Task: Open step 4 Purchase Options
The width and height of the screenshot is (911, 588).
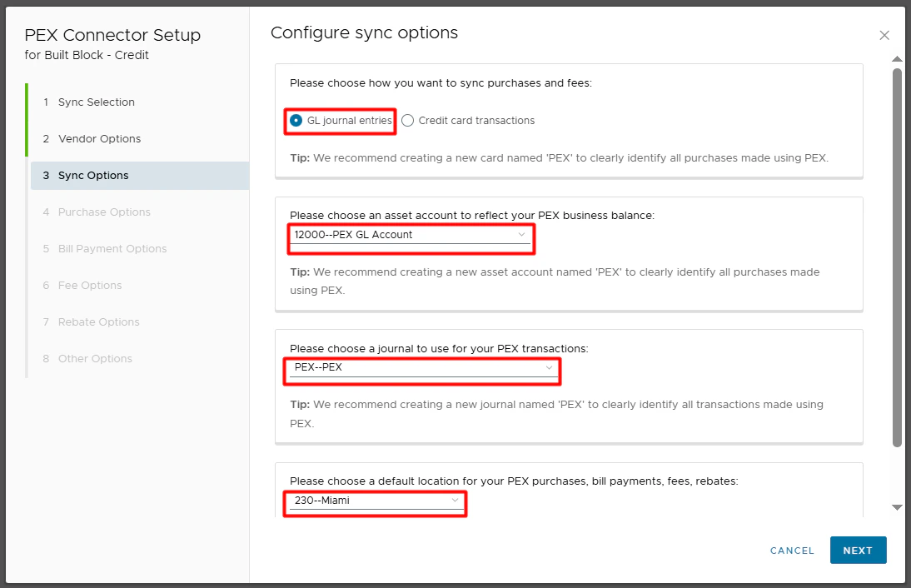Action: [x=139, y=212]
